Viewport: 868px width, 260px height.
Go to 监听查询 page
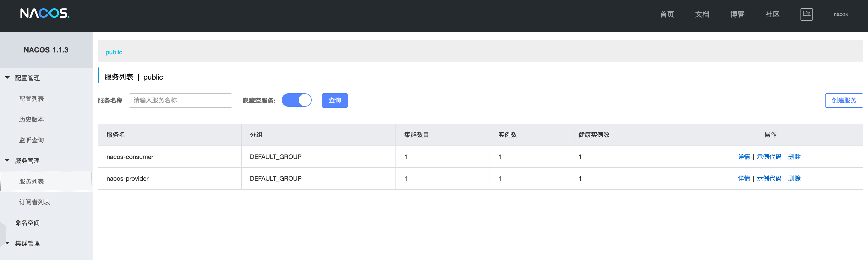(x=31, y=140)
